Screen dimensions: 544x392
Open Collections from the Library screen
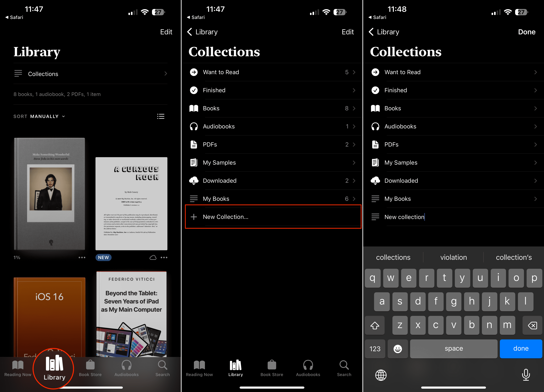coord(90,74)
